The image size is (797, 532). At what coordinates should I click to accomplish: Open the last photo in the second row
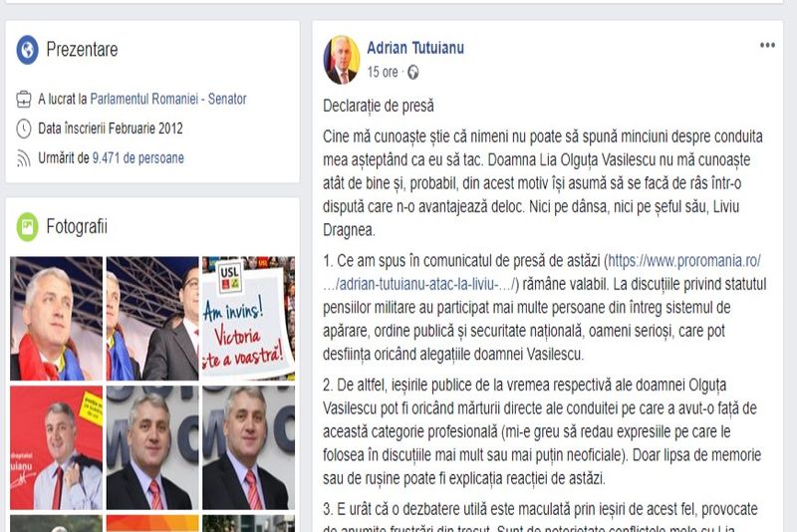pos(248,447)
